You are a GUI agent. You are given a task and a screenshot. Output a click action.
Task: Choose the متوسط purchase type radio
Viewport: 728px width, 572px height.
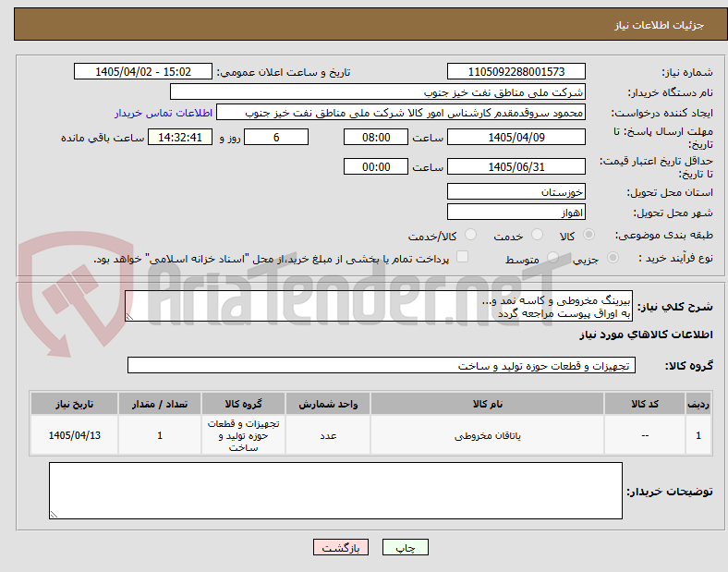coord(552,257)
